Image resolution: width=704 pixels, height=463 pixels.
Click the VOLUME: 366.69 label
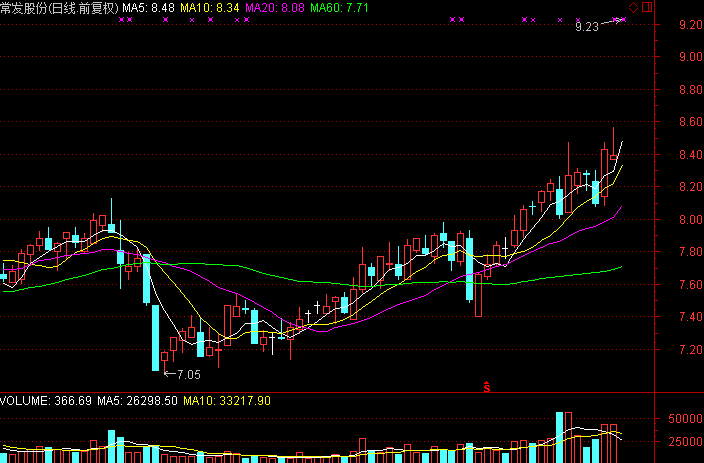(x=46, y=401)
